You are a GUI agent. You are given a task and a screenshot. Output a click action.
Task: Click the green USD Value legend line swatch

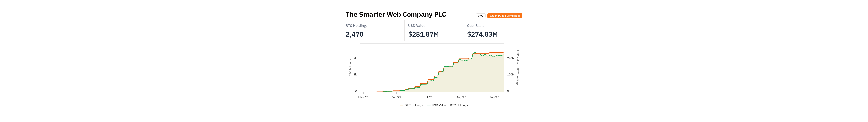click(x=429, y=105)
